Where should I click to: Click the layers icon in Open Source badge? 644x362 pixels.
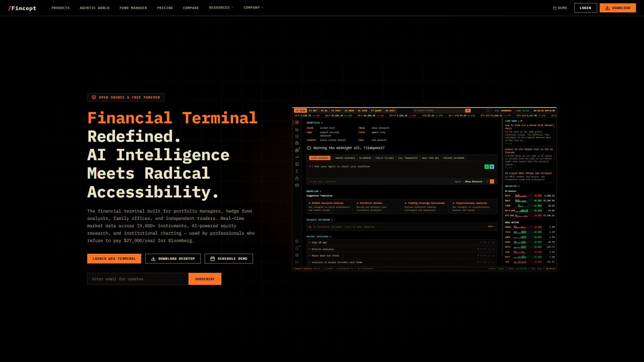click(94, 97)
